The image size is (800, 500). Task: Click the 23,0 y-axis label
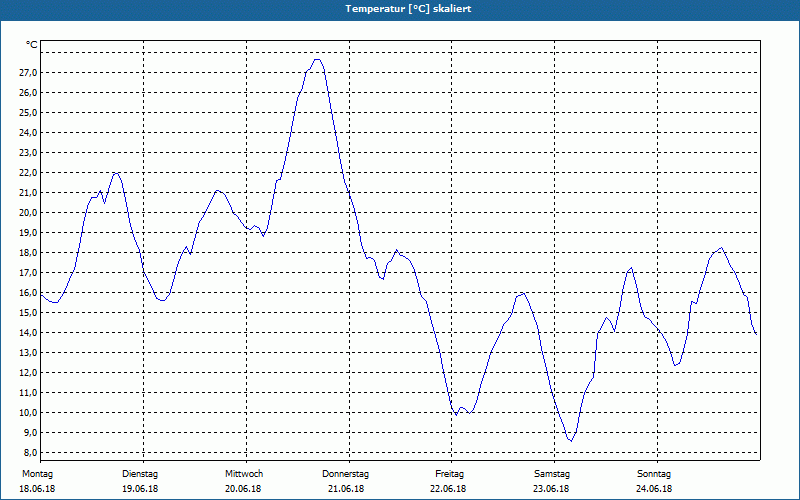coord(28,153)
